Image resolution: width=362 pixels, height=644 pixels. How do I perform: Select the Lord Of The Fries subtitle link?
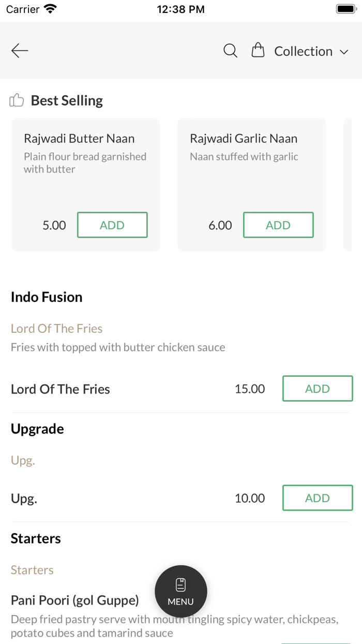[x=56, y=328]
